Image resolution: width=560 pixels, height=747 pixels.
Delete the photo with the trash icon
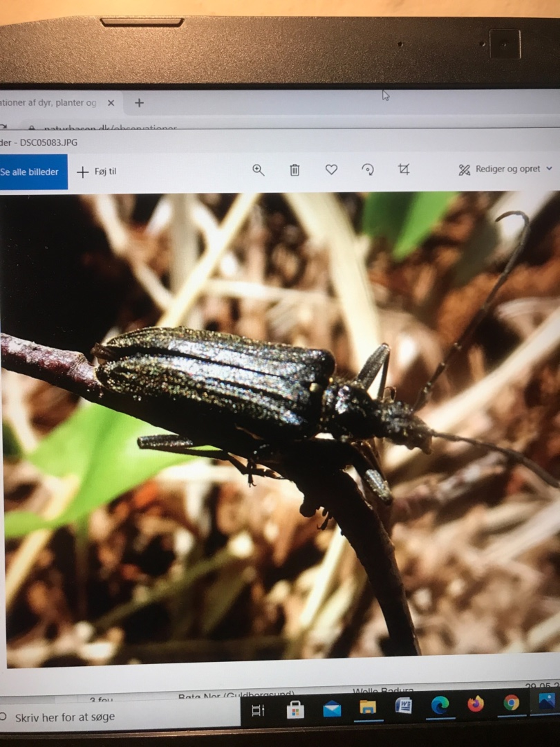tap(294, 170)
